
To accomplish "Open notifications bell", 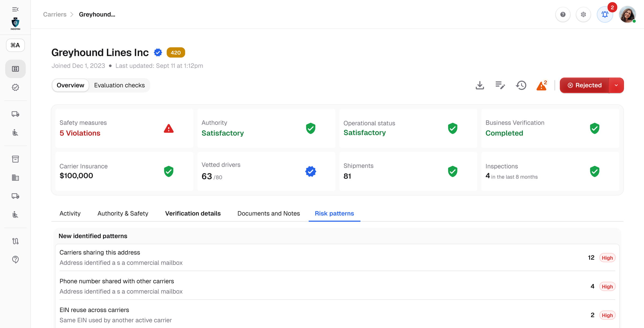I will point(605,15).
